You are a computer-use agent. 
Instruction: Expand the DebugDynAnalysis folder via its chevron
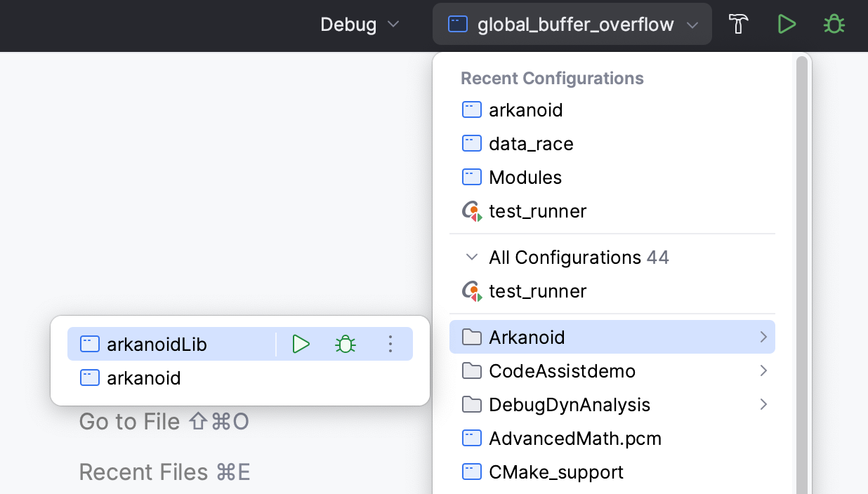pos(763,404)
